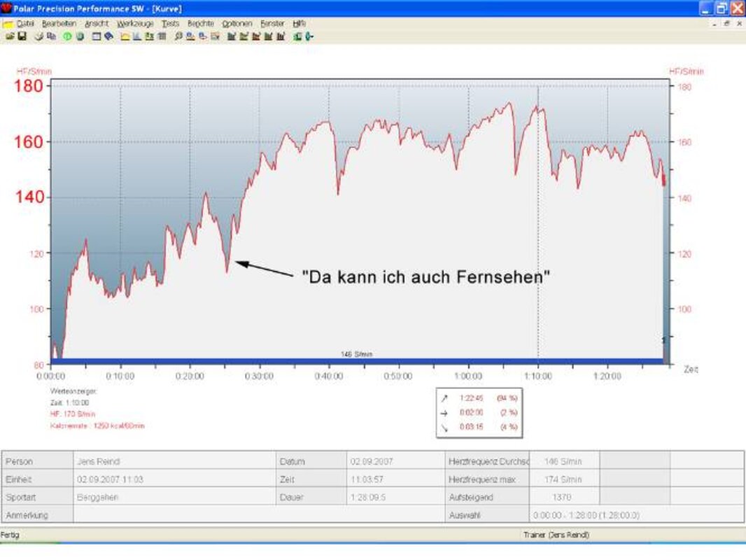The height and width of the screenshot is (560, 746).
Task: Open the Datei menu
Action: 25,23
